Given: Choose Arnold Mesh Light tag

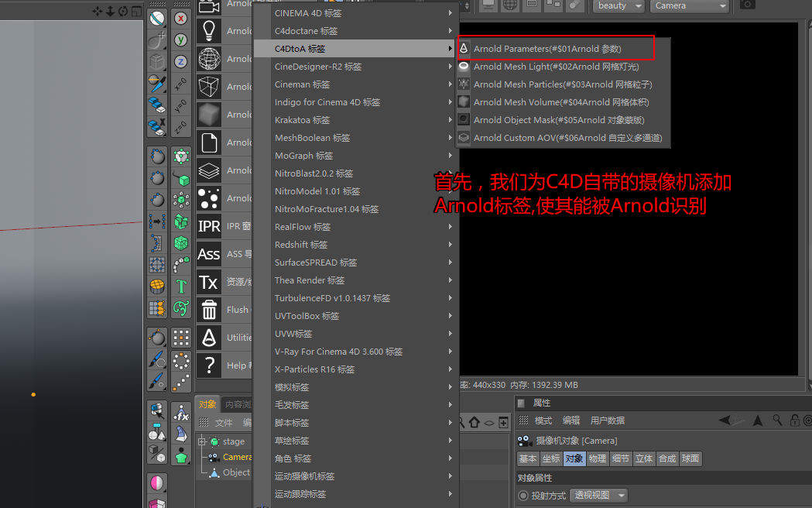Looking at the screenshot, I should point(564,67).
